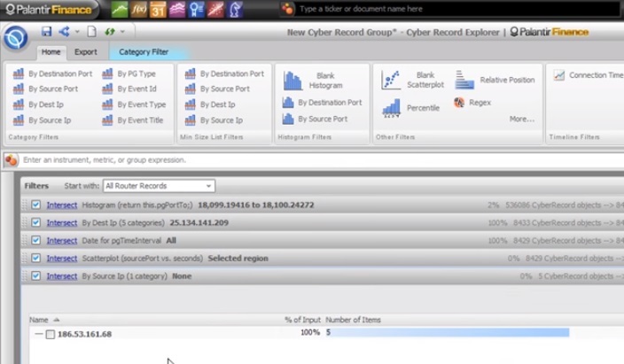Click Intersect link on By Source Ip row
Image resolution: width=624 pixels, height=364 pixels.
62,276
